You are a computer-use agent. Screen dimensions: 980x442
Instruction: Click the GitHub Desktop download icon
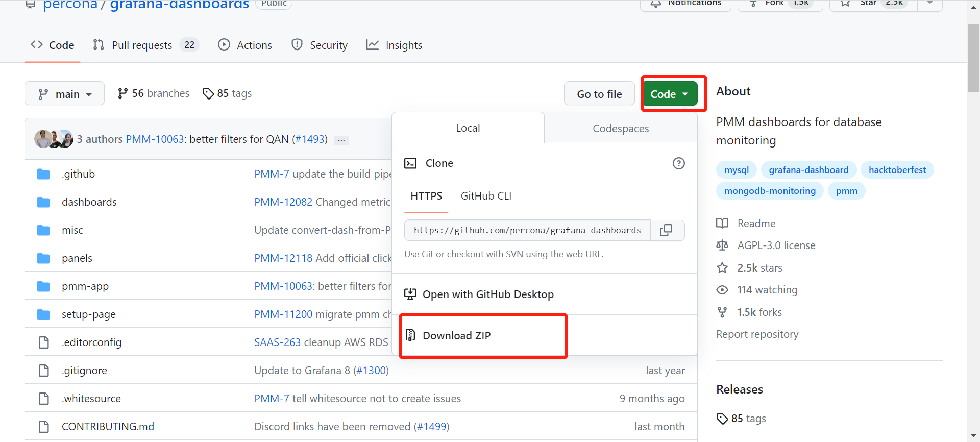pyautogui.click(x=410, y=294)
